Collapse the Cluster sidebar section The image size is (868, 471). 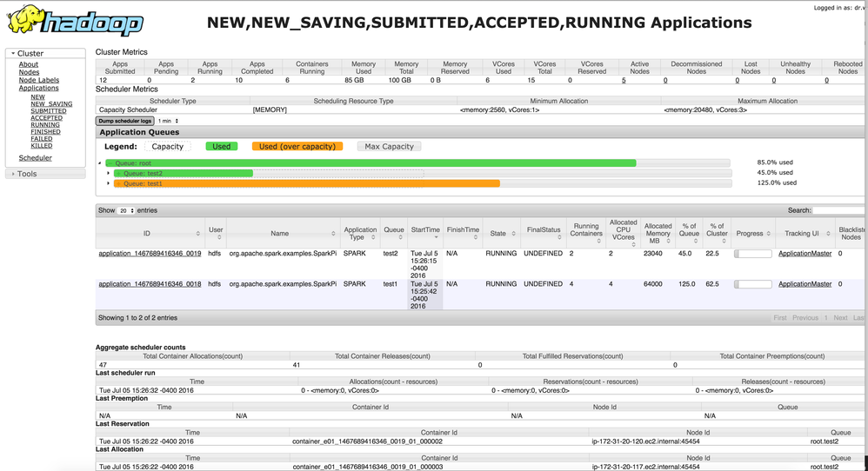coord(45,53)
